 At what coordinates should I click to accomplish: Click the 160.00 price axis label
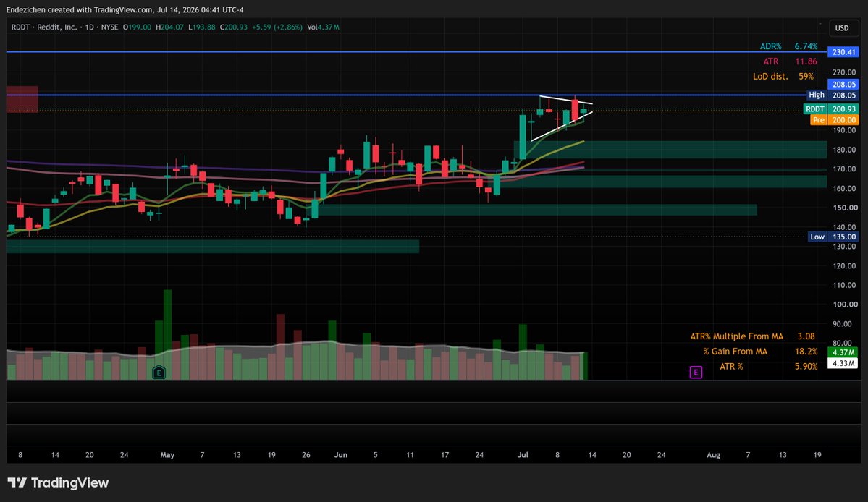coord(845,188)
